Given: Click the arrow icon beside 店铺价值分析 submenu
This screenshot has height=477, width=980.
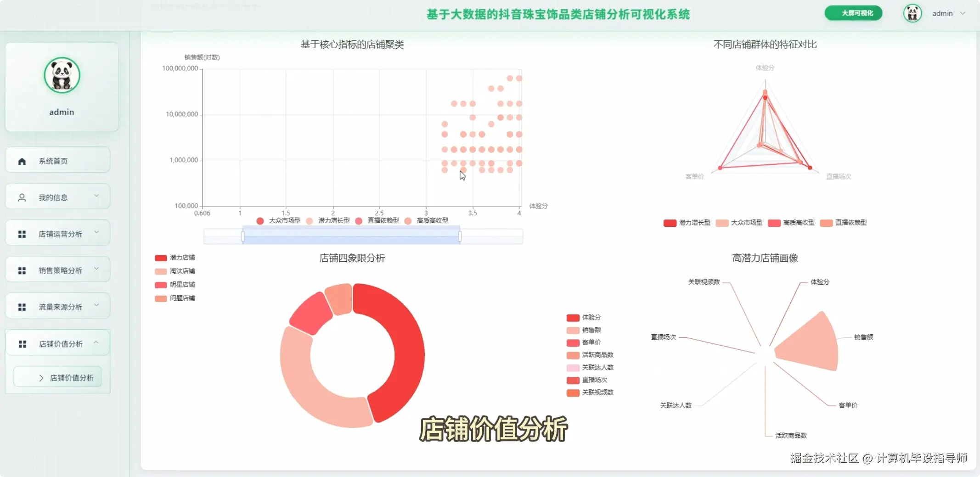Looking at the screenshot, I should [x=41, y=378].
